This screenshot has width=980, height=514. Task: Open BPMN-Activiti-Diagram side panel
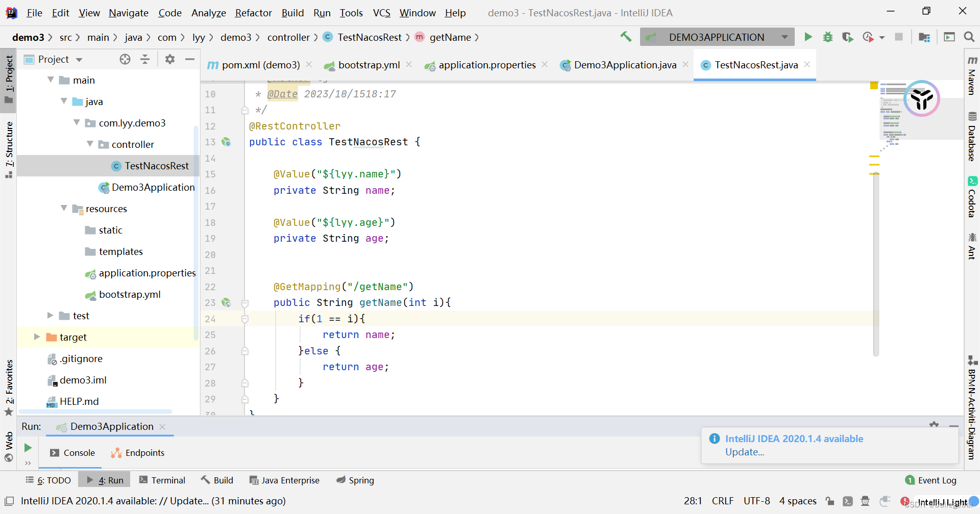[x=972, y=408]
